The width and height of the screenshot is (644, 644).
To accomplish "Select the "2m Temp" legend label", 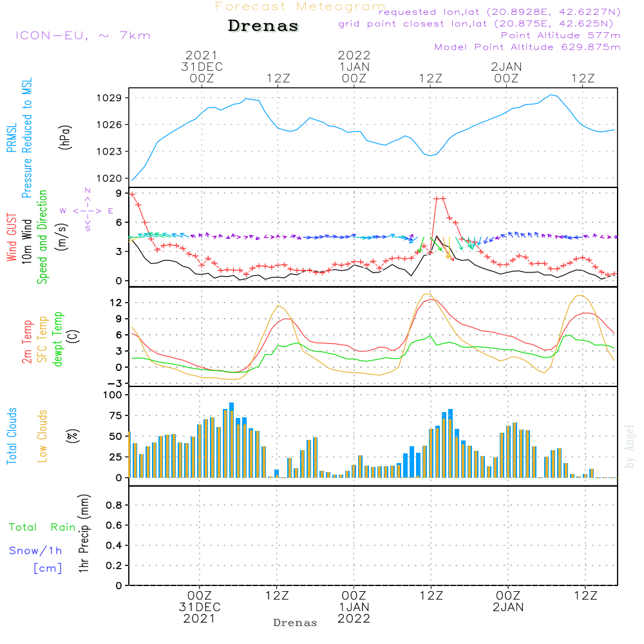I will pyautogui.click(x=26, y=342).
